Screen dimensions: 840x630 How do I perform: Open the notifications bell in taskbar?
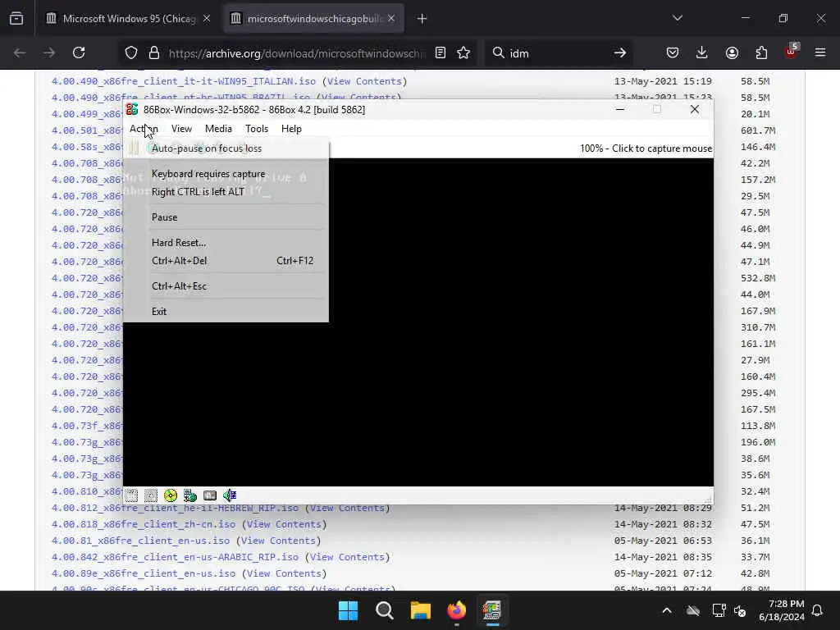pos(818,610)
